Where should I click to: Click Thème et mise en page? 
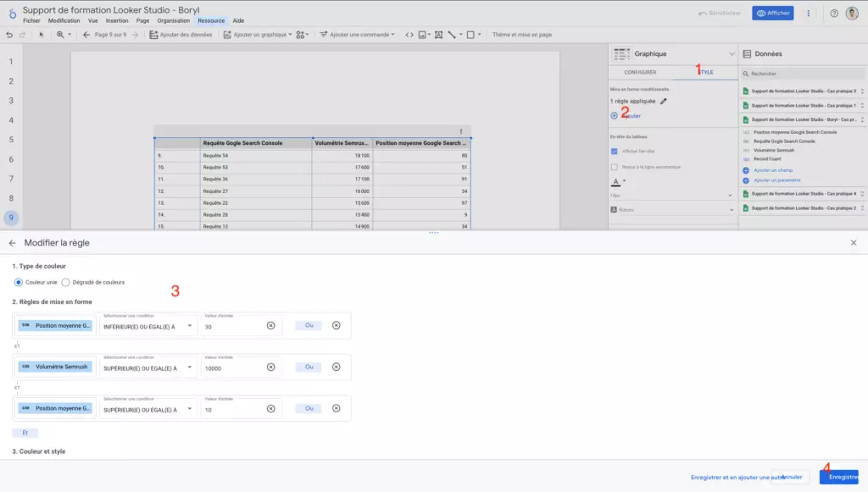pyautogui.click(x=522, y=35)
